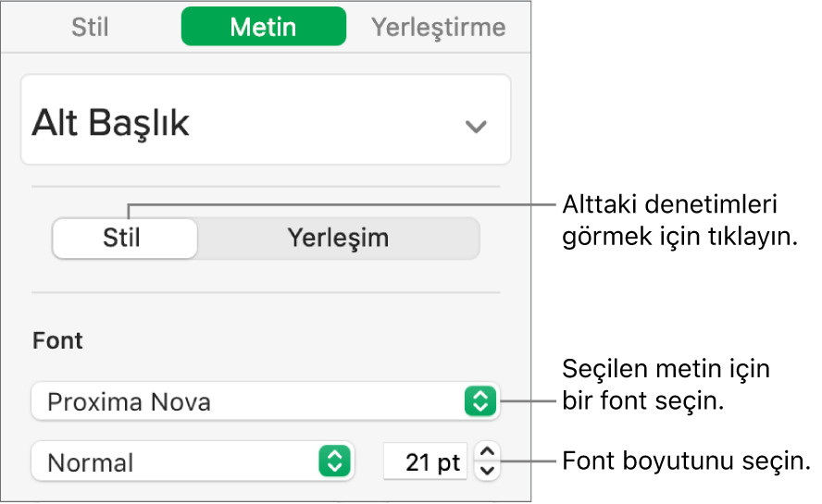
Task: Open the Alt Başlık paragraph style dropdown
Action: coord(266,120)
